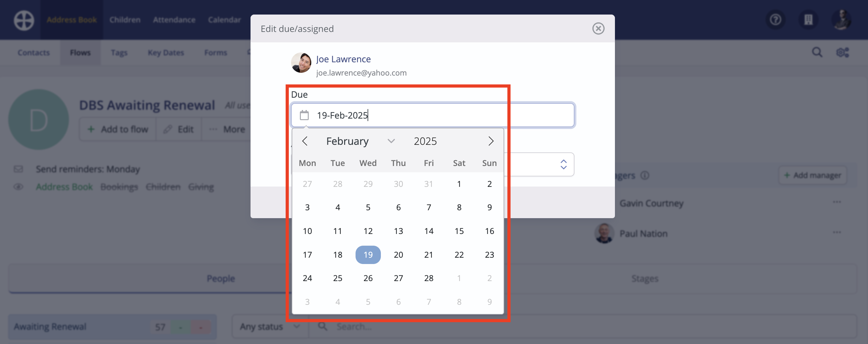Select February 19 in calendar
The height and width of the screenshot is (344, 868).
pos(368,255)
